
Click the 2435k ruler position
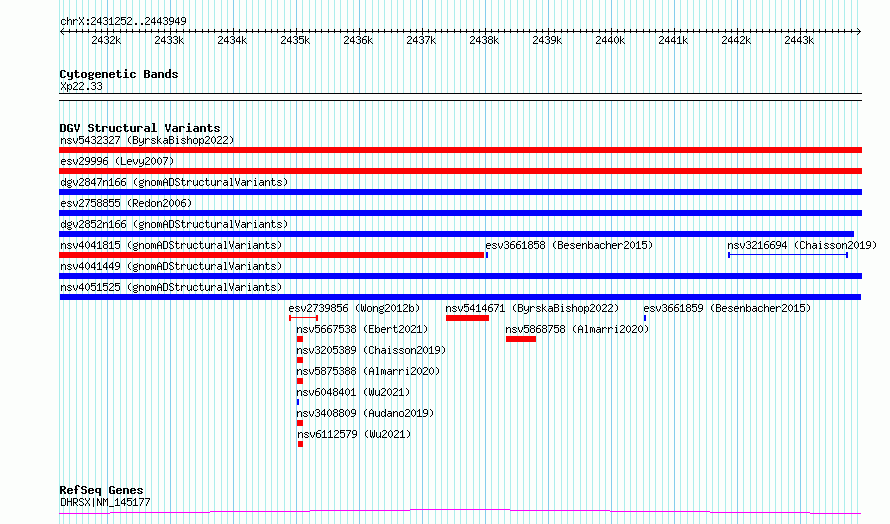pyautogui.click(x=295, y=40)
